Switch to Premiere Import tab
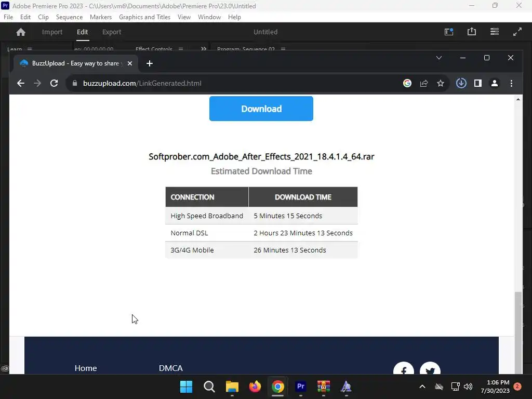Viewport: 532px width, 399px height. pyautogui.click(x=52, y=32)
